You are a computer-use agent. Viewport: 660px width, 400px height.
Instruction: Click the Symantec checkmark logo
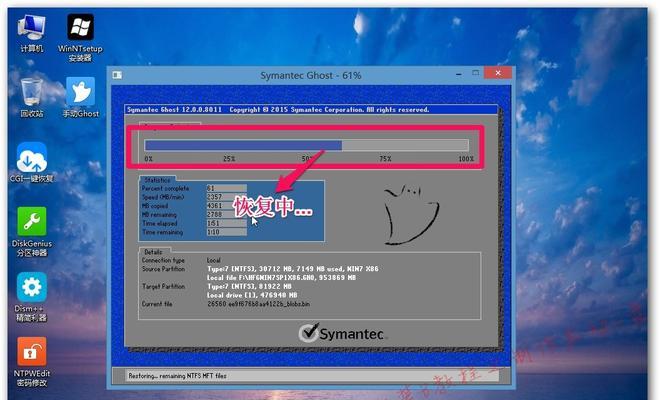pos(342,333)
